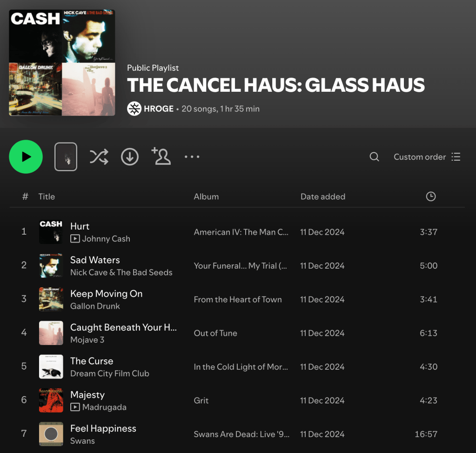Invite collaborators with the add-person icon
The image size is (476, 453).
click(161, 156)
